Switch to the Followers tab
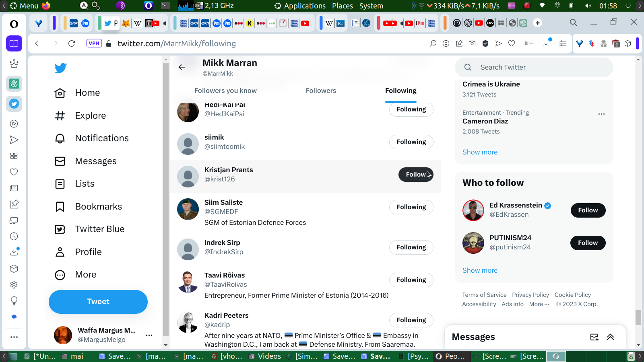The width and height of the screenshot is (644, 362). [321, 91]
